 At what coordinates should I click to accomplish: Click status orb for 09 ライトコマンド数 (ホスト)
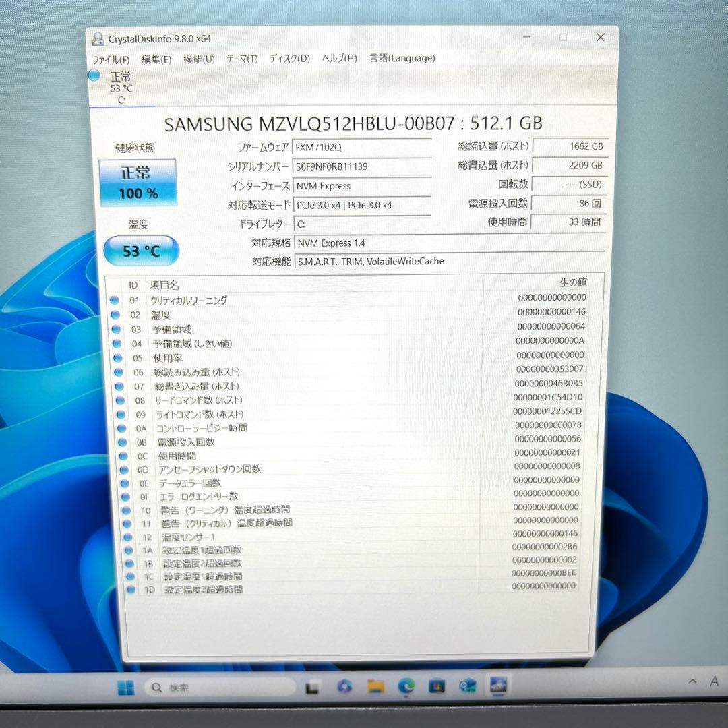coord(121,414)
